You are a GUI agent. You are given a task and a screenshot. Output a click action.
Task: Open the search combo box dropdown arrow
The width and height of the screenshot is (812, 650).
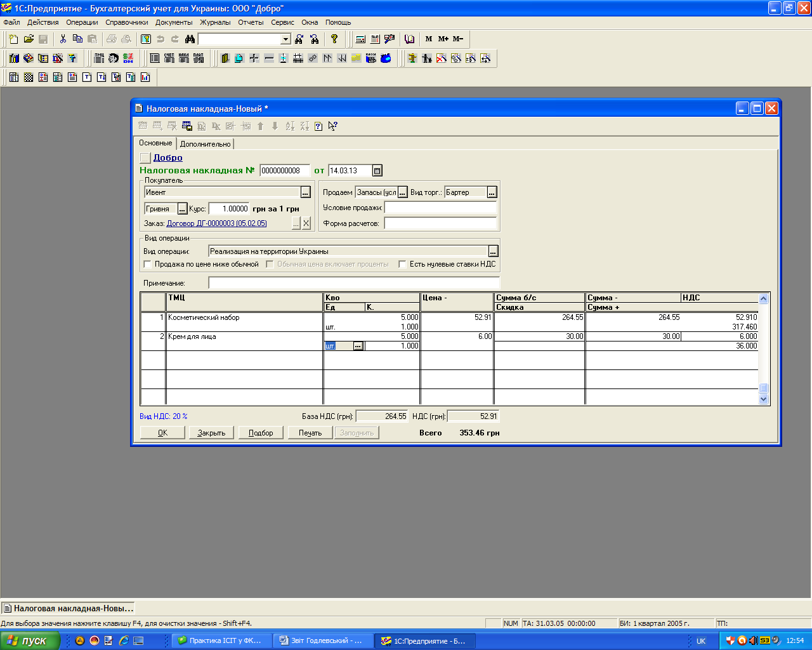point(285,39)
